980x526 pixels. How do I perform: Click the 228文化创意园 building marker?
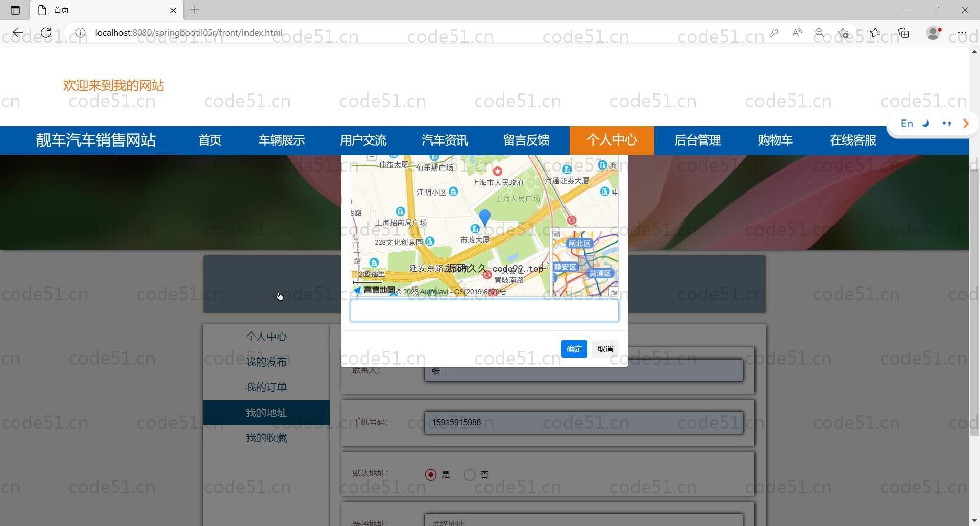pyautogui.click(x=430, y=241)
